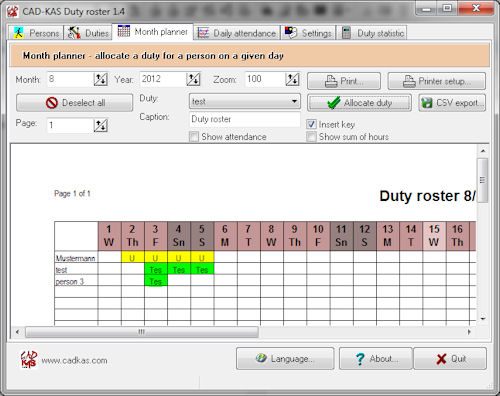
Task: Click the vertical scrollbar thumb
Action: (483, 180)
